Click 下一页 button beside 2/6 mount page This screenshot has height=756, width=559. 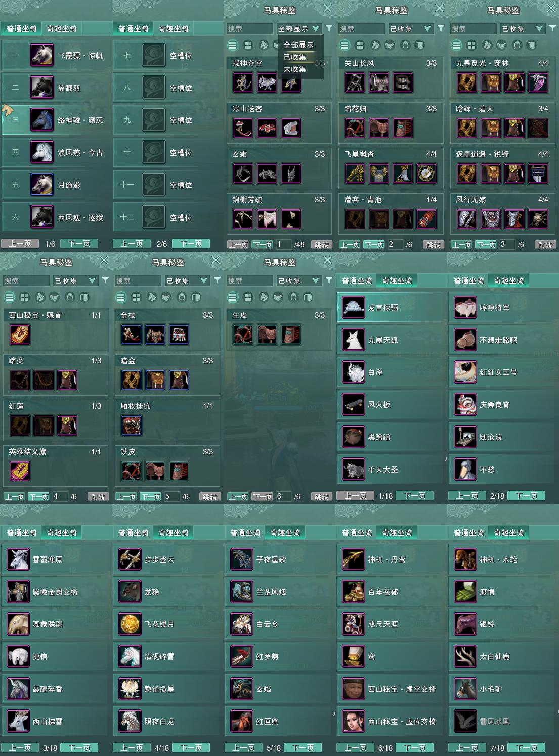tap(191, 244)
